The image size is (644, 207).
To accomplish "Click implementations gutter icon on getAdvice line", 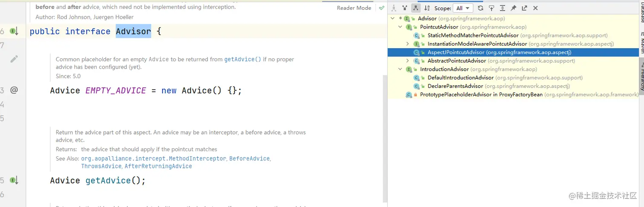I will [x=14, y=180].
